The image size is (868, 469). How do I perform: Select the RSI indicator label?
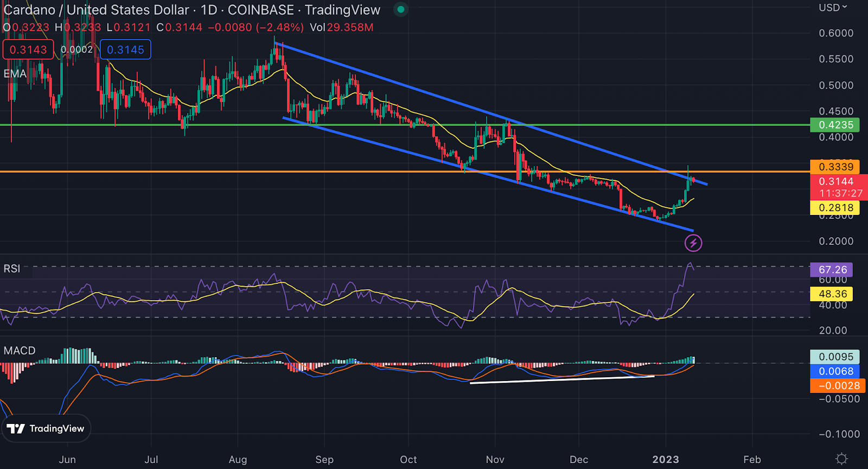click(11, 268)
